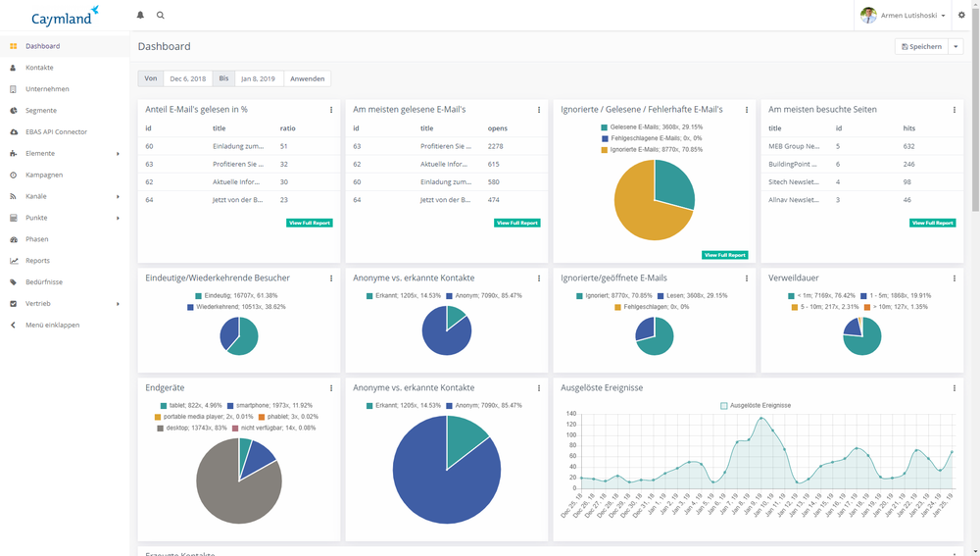Toggle desktop legend in Endgeräte chart
980x556 pixels.
[x=192, y=428]
